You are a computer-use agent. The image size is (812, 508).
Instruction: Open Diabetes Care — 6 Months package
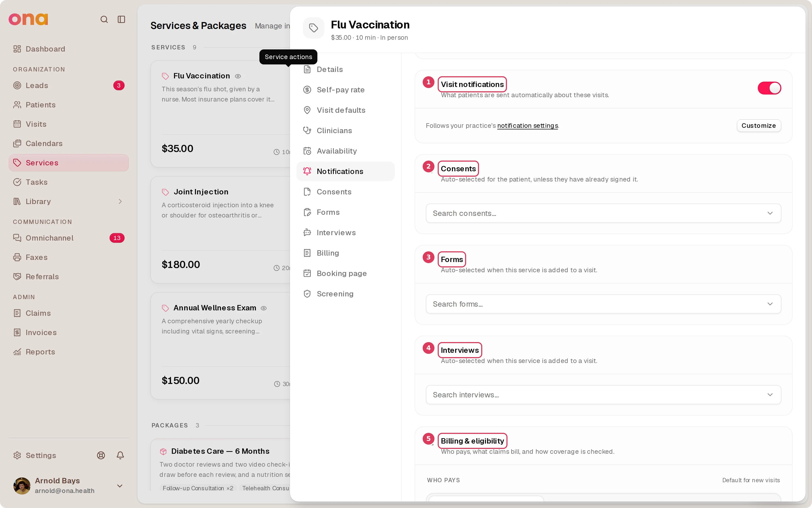(220, 451)
